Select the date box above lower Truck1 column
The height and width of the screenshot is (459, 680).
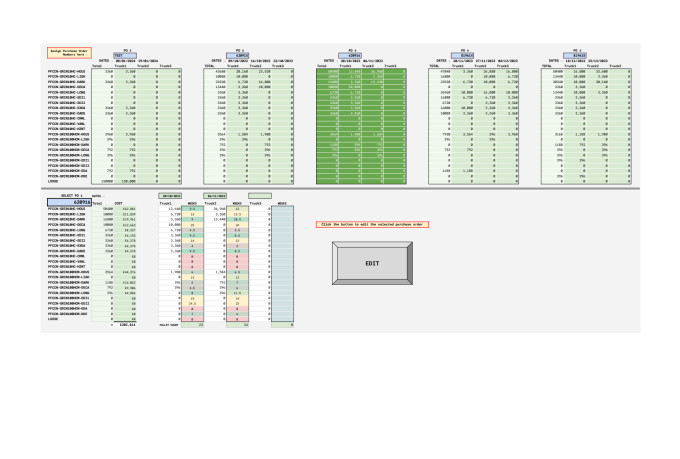point(170,196)
